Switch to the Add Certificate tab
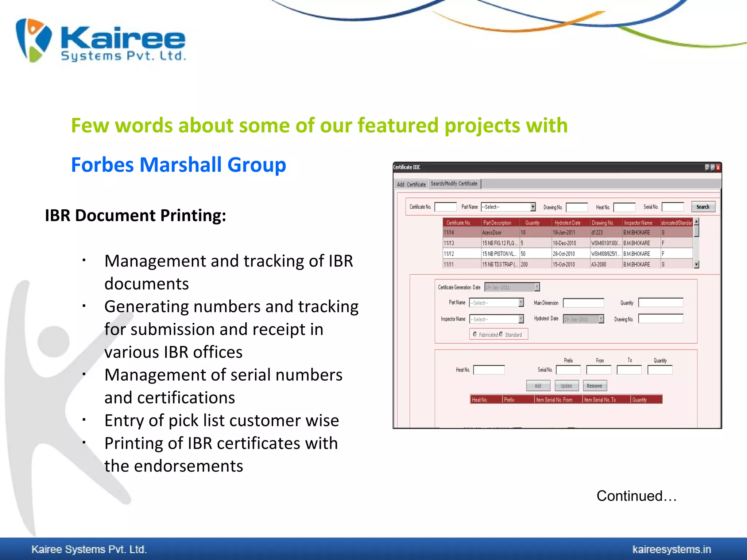This screenshot has height=560, width=747. 411,184
